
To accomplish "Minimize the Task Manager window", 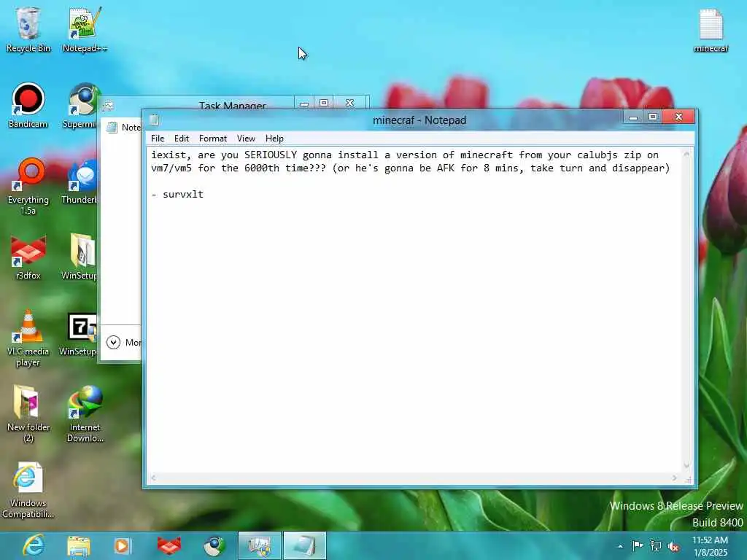I will point(304,104).
